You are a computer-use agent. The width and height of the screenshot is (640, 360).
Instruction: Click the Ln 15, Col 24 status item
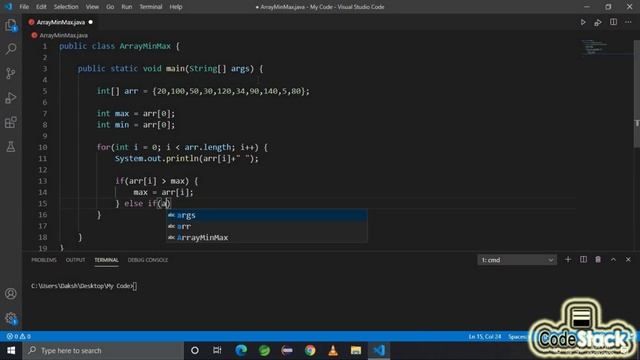click(x=485, y=337)
